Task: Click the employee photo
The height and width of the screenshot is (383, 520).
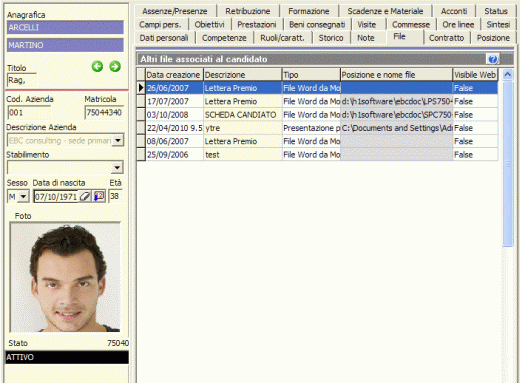Action: coord(65,277)
